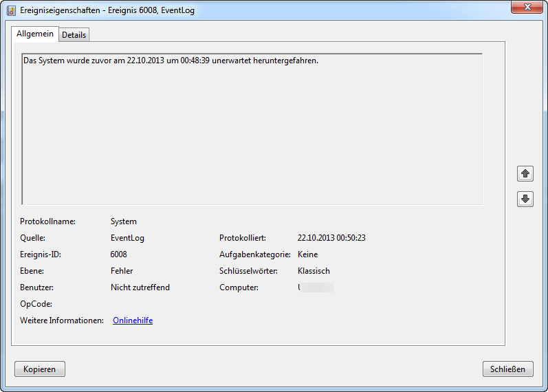Screen dimensions: 548x392
Task: Select the Aufgabenkategorie value Keine
Action: coord(307,254)
